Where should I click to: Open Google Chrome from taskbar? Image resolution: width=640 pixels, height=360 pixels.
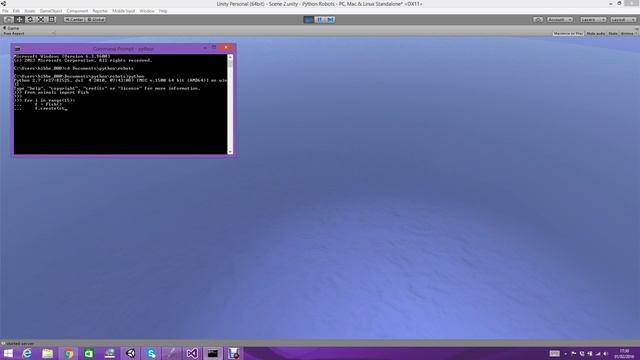pyautogui.click(x=69, y=353)
